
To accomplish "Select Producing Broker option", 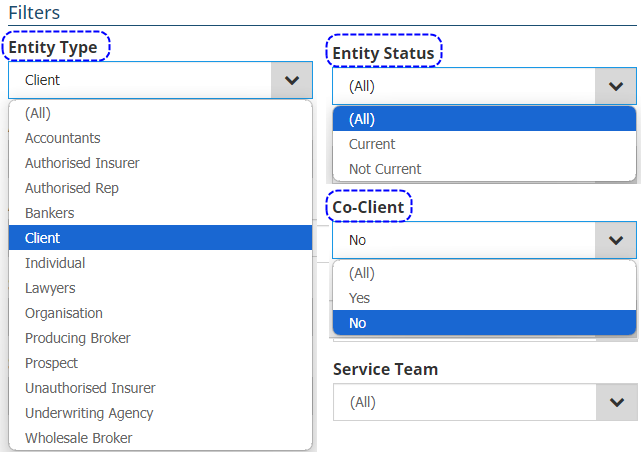I will point(78,338).
